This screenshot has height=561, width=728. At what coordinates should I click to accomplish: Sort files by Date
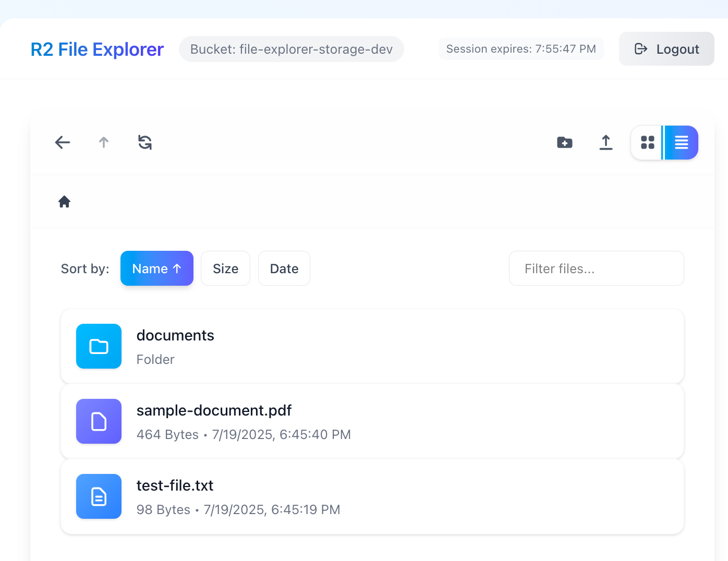pos(284,269)
